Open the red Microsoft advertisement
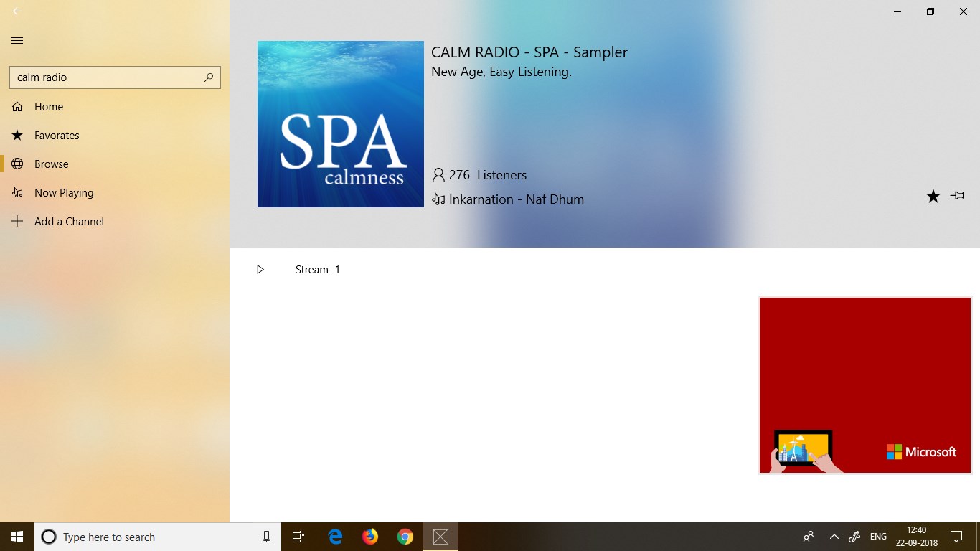980x551 pixels. [x=865, y=385]
